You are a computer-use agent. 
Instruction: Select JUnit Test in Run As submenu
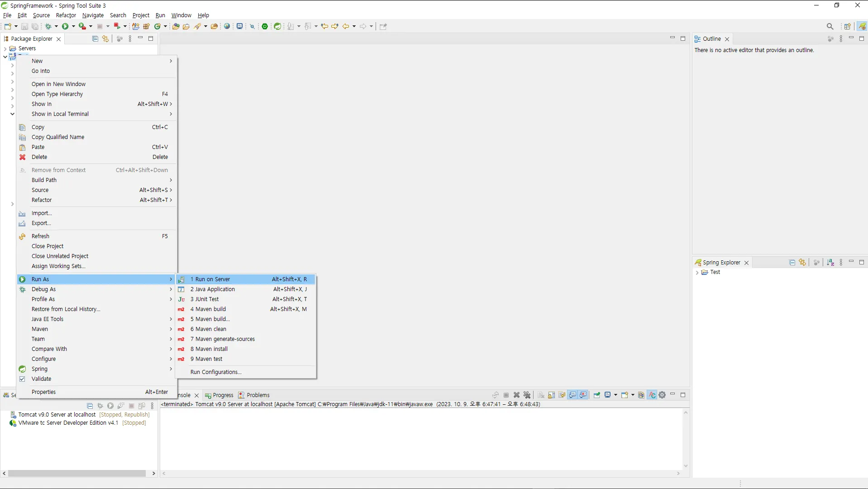246,299
